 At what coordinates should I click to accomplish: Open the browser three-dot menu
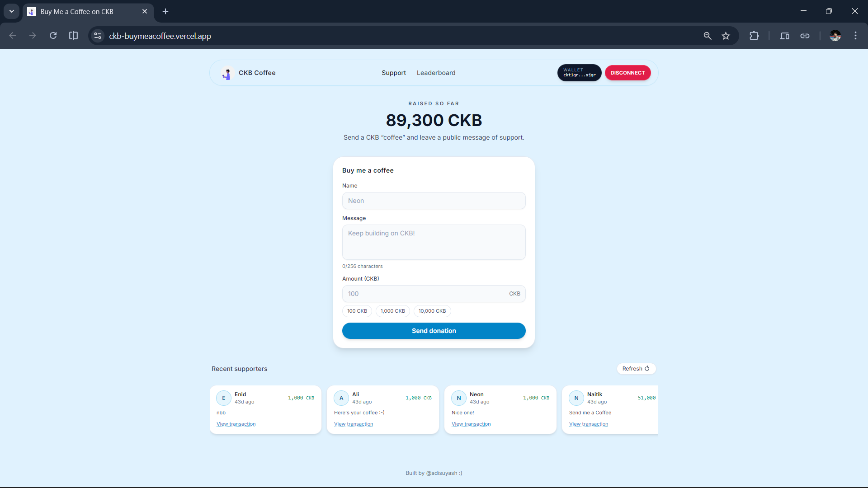[855, 36]
